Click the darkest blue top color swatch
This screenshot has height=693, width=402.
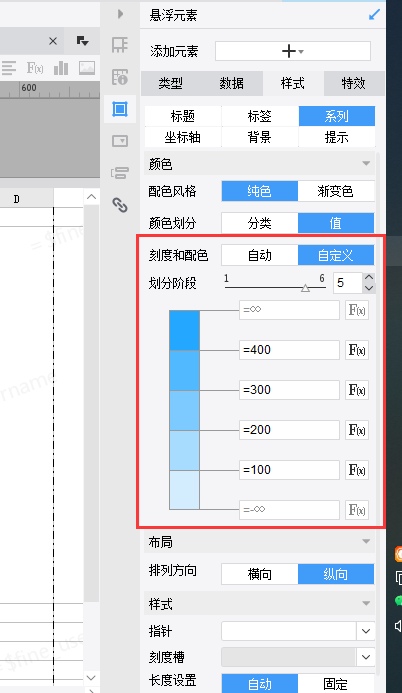[185, 330]
